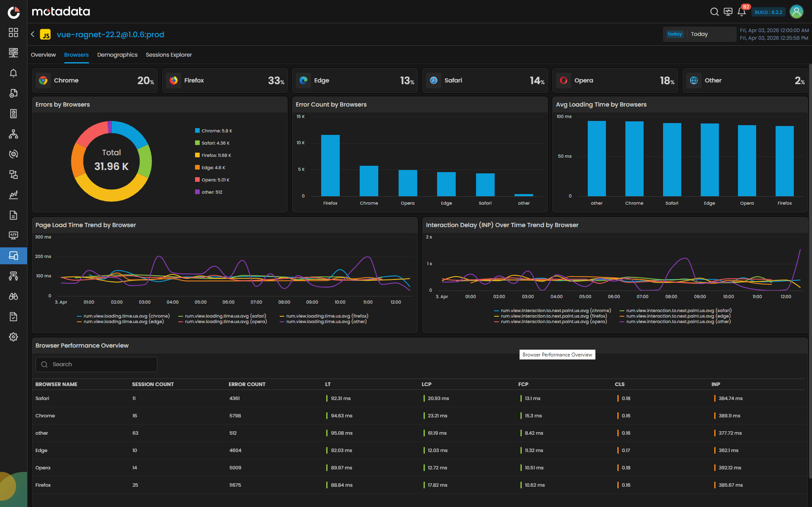This screenshot has width=812, height=507.
Task: Hide the opera series in Page Load Time legend
Action: point(223,321)
